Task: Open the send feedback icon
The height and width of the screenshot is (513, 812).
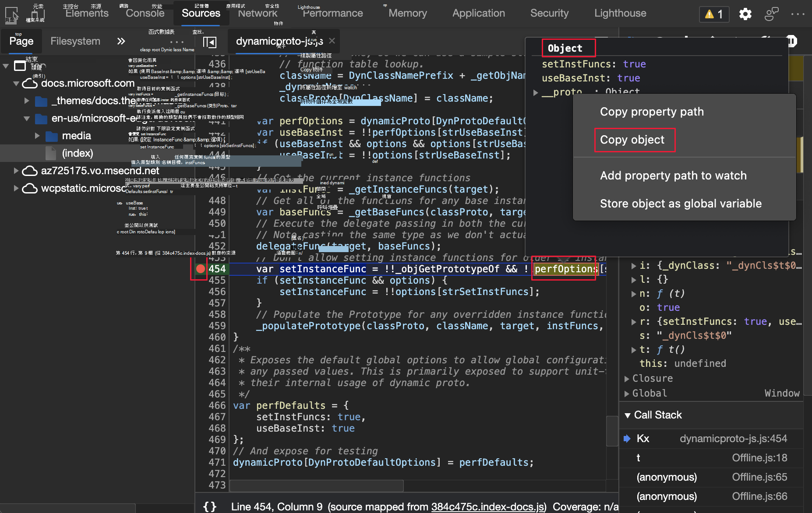Action: coord(771,14)
